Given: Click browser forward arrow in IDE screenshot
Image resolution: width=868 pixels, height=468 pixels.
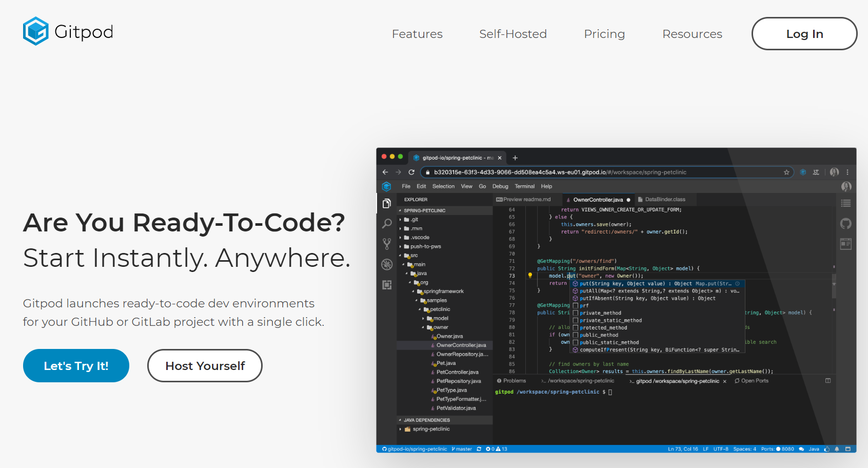Looking at the screenshot, I should (398, 172).
